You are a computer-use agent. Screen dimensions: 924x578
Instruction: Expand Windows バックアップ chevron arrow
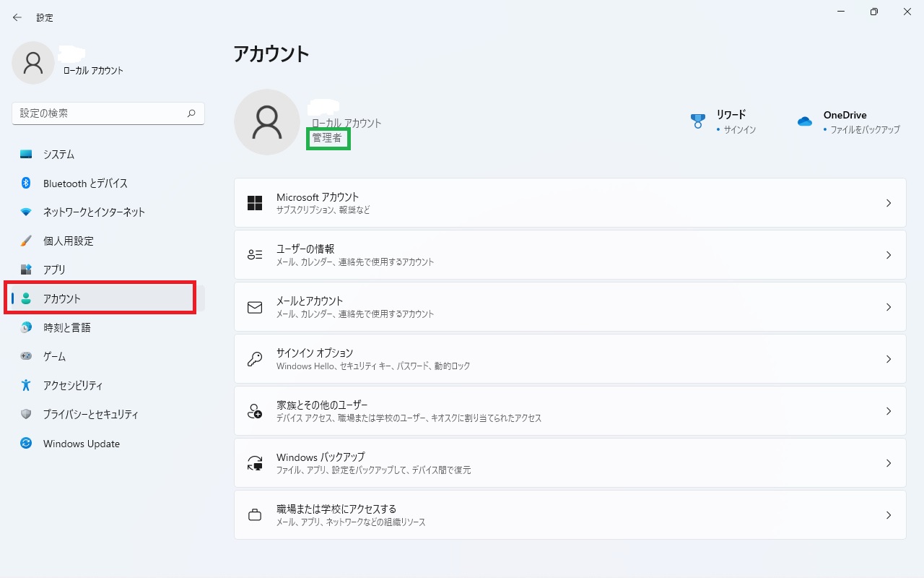click(889, 463)
